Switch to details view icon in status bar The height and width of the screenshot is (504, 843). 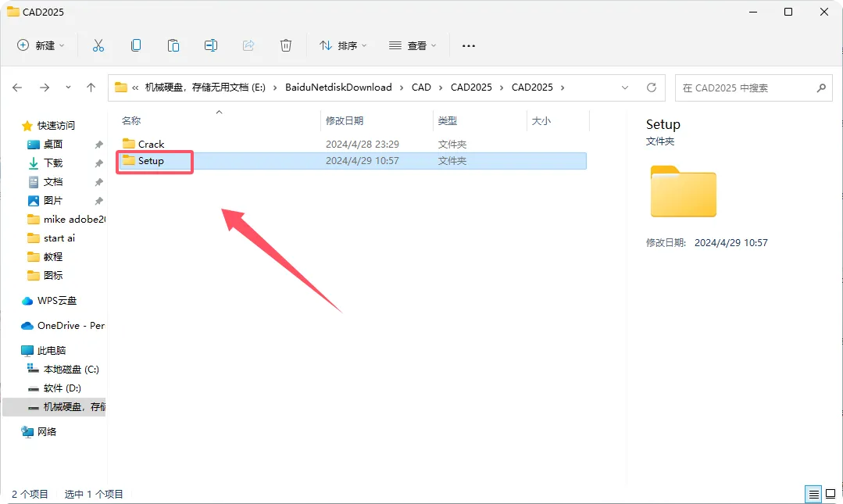(x=814, y=494)
